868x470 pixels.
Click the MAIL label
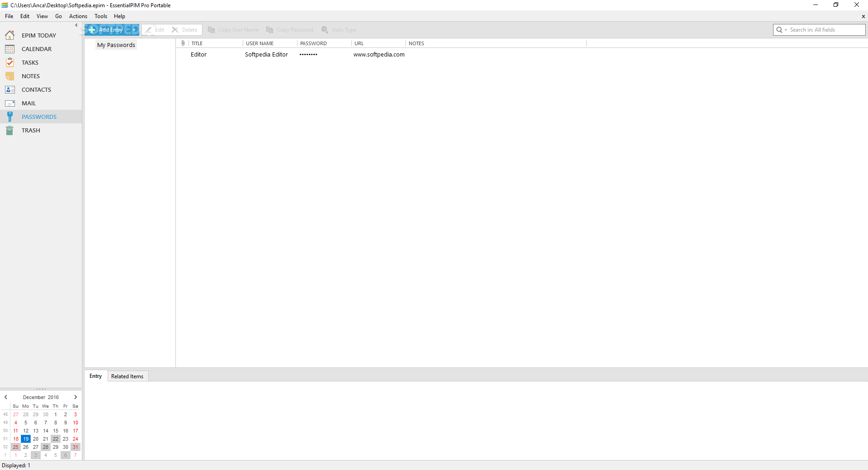[x=28, y=103]
